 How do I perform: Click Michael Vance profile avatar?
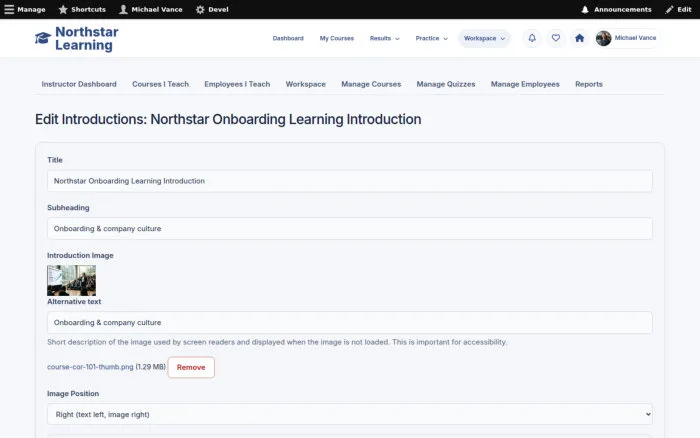coord(603,38)
